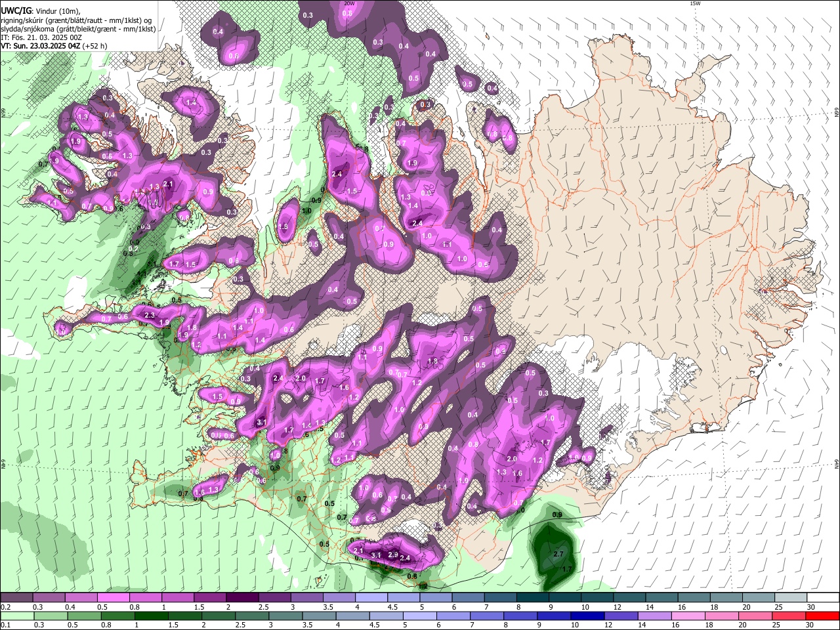The image size is (840, 630).
Task: Click the 'rigning/skúrir (grænt/blátt/rautt - mm/1klst) og' line
Action: click(x=77, y=20)
